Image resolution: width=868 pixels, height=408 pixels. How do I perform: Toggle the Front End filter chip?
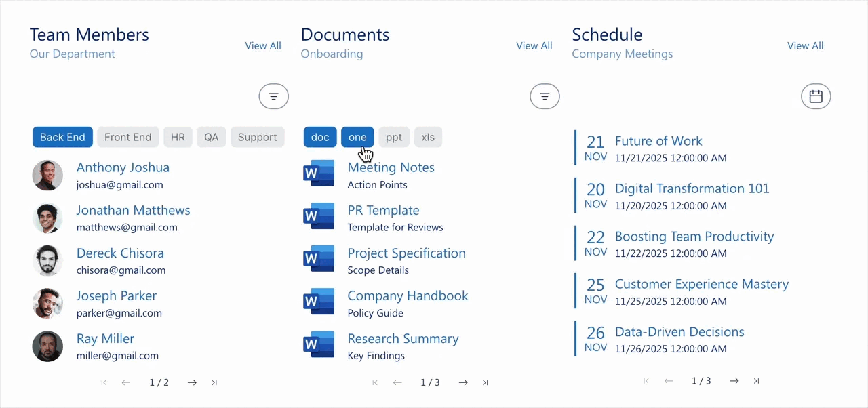pyautogui.click(x=127, y=137)
